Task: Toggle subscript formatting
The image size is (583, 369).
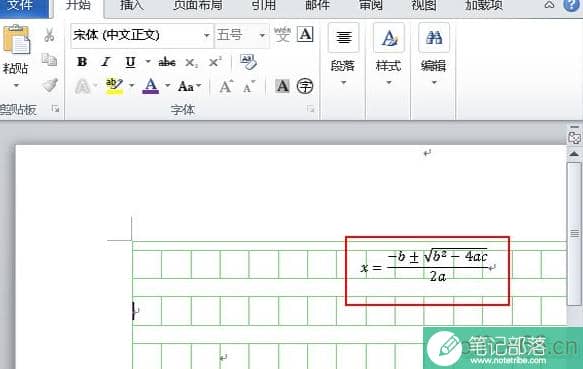Action: tap(191, 62)
